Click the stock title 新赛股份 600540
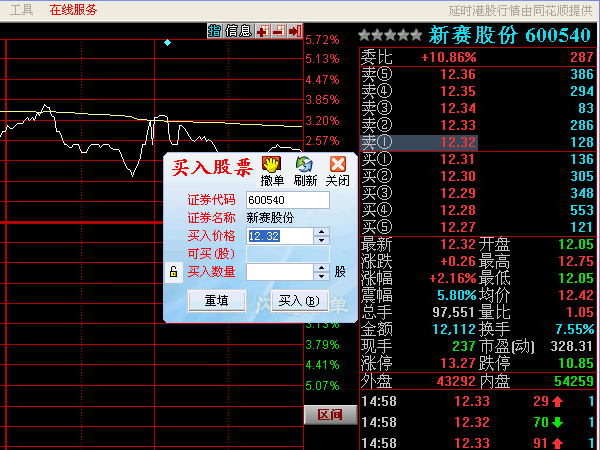Screen dimensions: 600x450 click(x=510, y=35)
